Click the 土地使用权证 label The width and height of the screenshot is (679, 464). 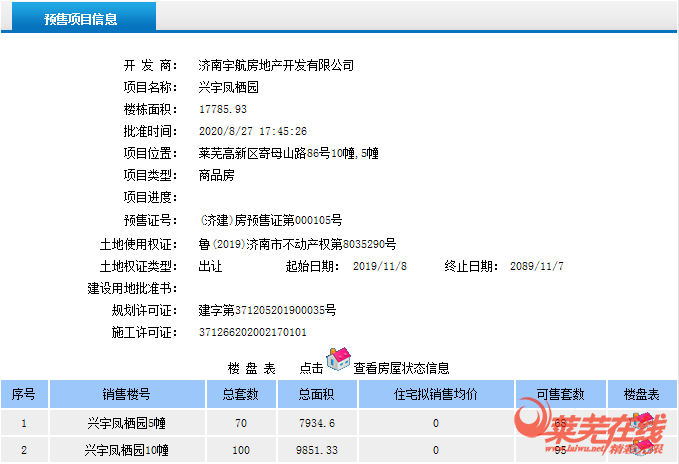[x=138, y=244]
